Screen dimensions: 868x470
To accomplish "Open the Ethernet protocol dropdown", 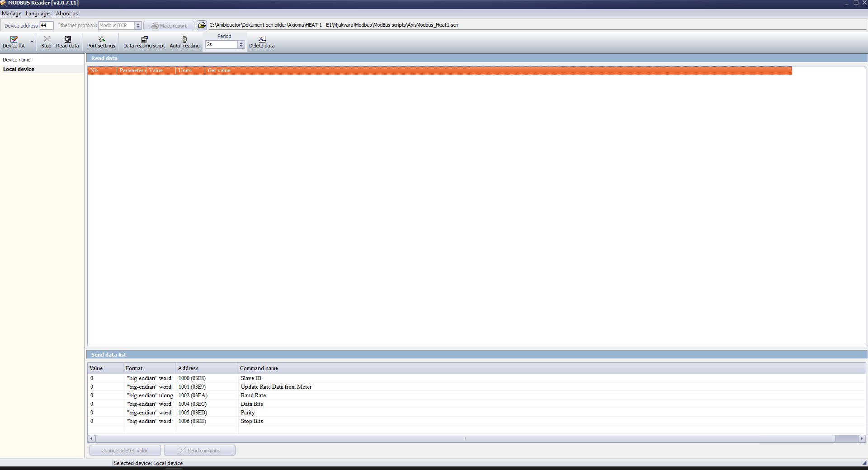I will click(138, 25).
